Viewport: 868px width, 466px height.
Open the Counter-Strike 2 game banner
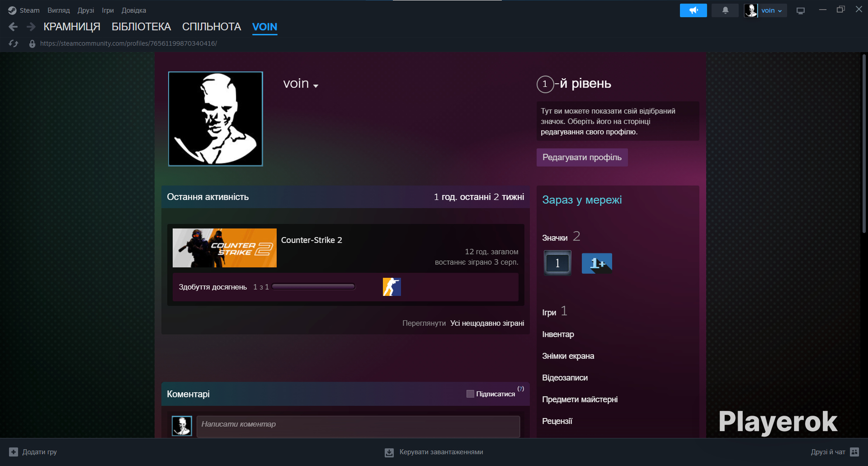(x=224, y=248)
